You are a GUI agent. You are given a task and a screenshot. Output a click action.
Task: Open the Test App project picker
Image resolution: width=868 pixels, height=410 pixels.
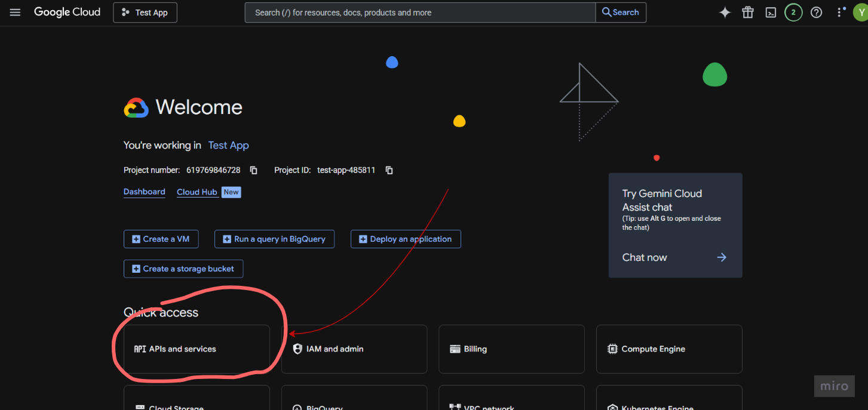(145, 13)
